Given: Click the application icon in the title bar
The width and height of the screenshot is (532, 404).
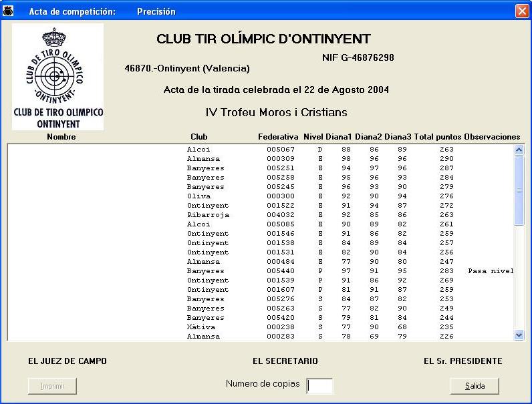Looking at the screenshot, I should [x=9, y=11].
